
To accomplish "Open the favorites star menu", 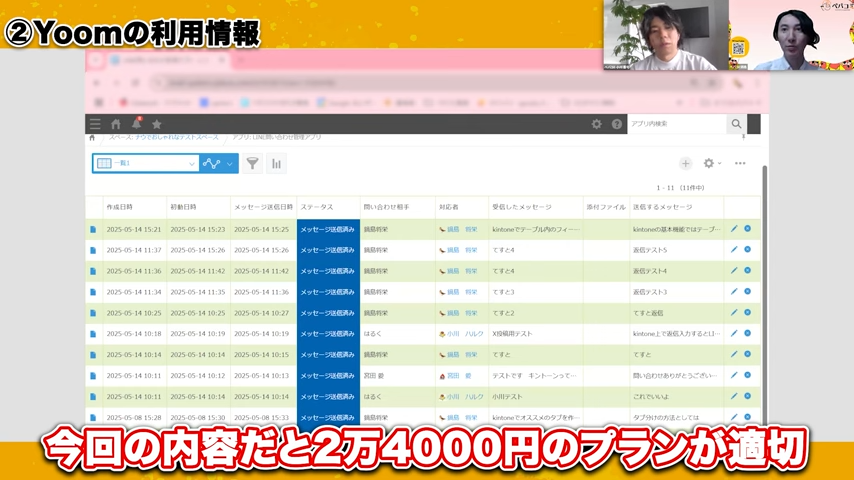I will click(x=157, y=124).
